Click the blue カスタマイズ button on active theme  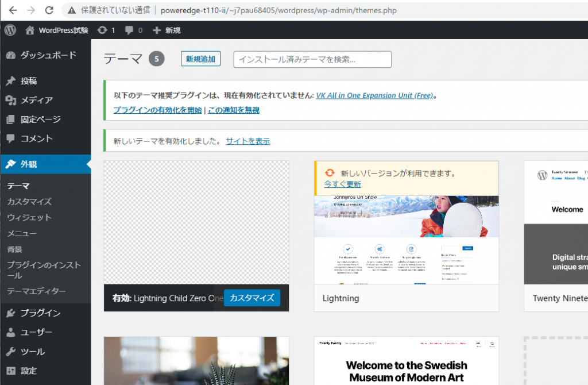click(x=252, y=298)
